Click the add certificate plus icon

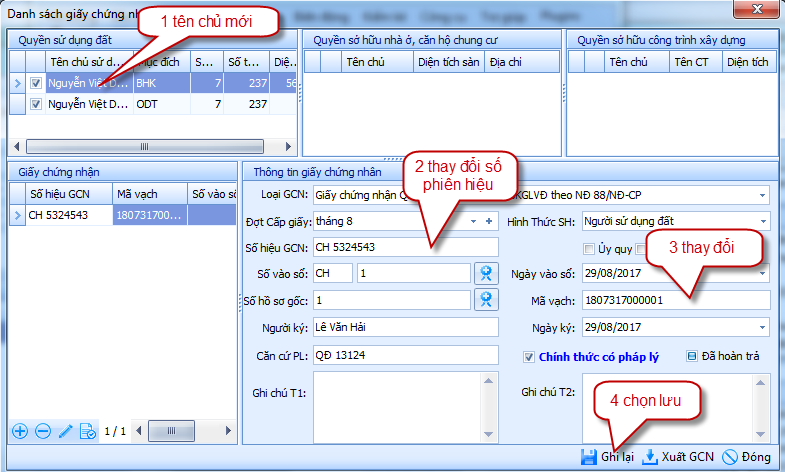[x=19, y=432]
